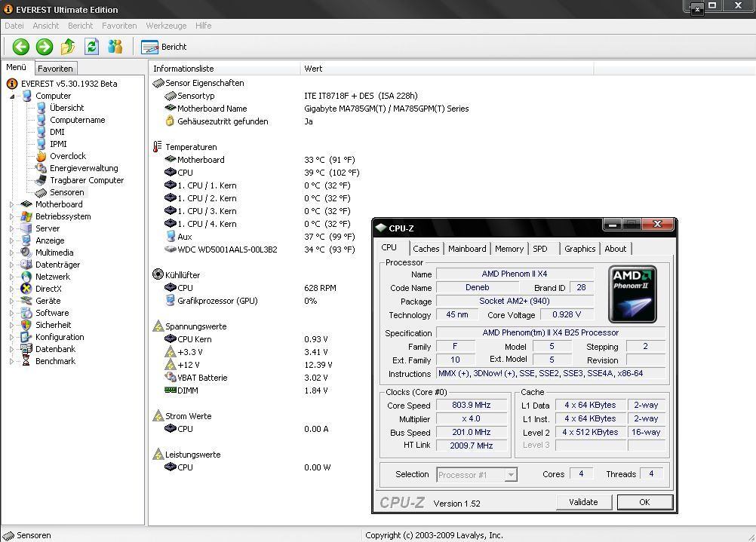Select Computername in the tree
The image size is (756, 542).
[x=78, y=120]
